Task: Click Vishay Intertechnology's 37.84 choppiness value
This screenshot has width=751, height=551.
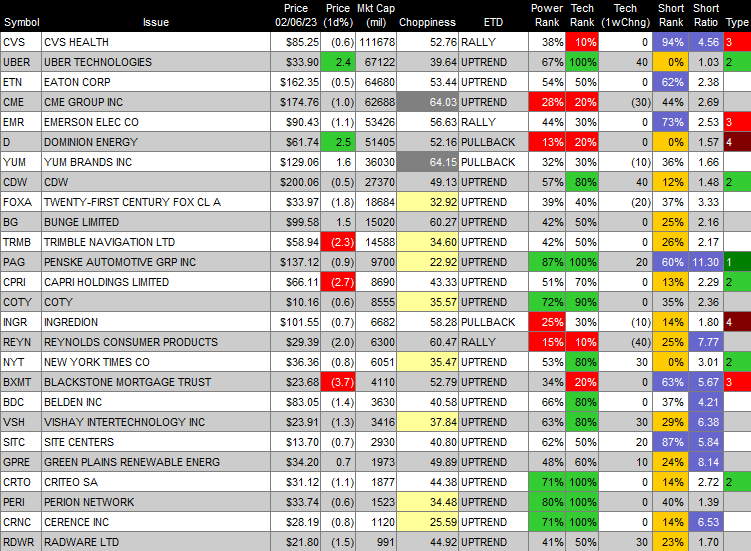Action: click(x=428, y=423)
